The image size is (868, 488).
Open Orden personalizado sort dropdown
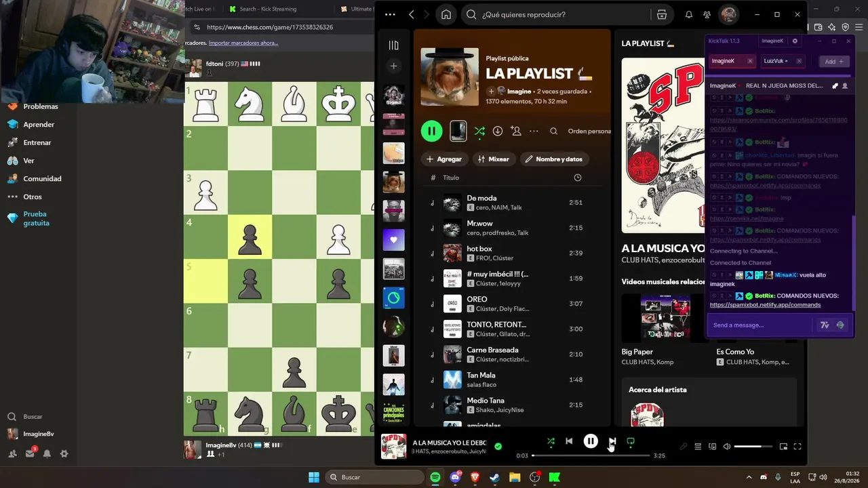589,131
